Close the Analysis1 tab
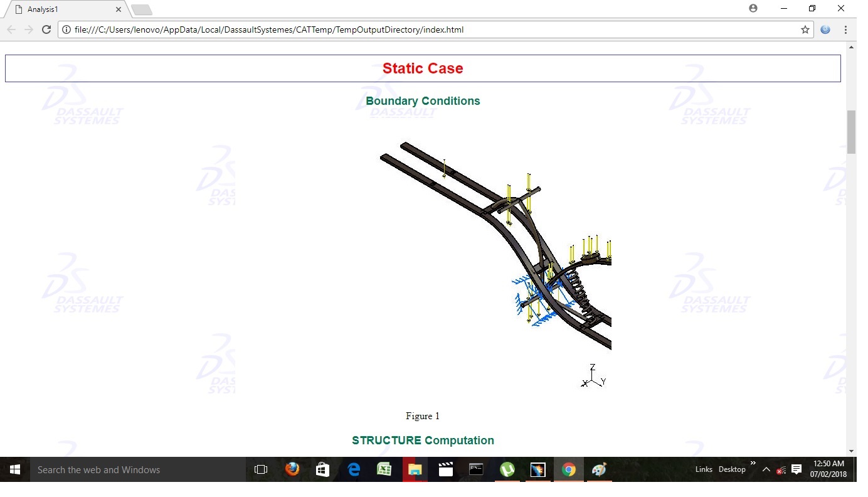The image size is (868, 497). click(119, 9)
